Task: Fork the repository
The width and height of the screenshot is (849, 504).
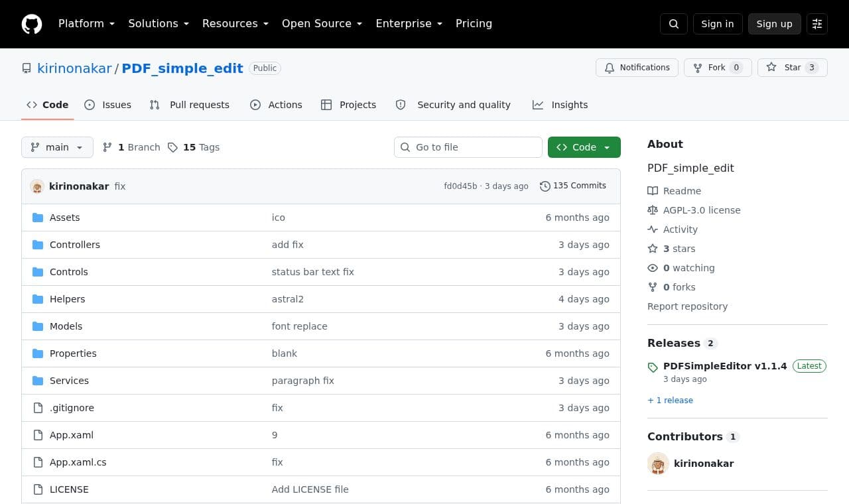Action: 718,68
